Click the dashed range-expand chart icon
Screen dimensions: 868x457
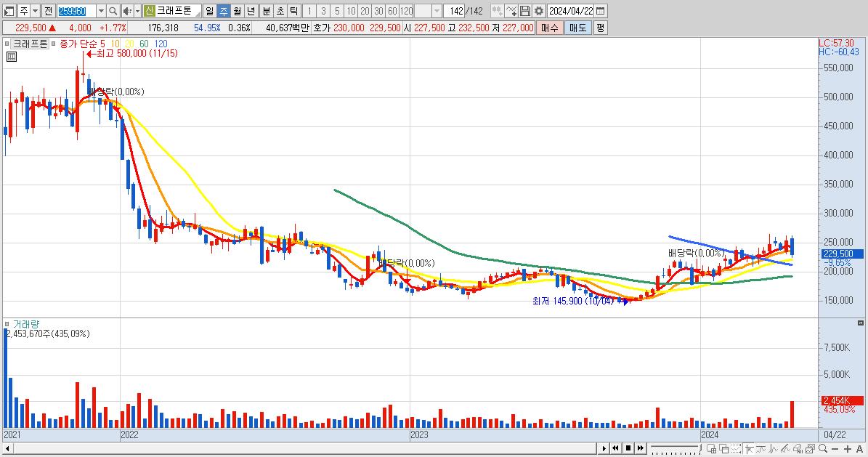pos(737,449)
